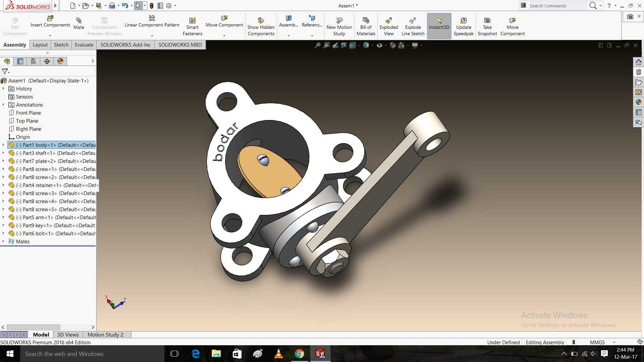
Task: Open Appearances task pane icon
Action: (x=638, y=102)
